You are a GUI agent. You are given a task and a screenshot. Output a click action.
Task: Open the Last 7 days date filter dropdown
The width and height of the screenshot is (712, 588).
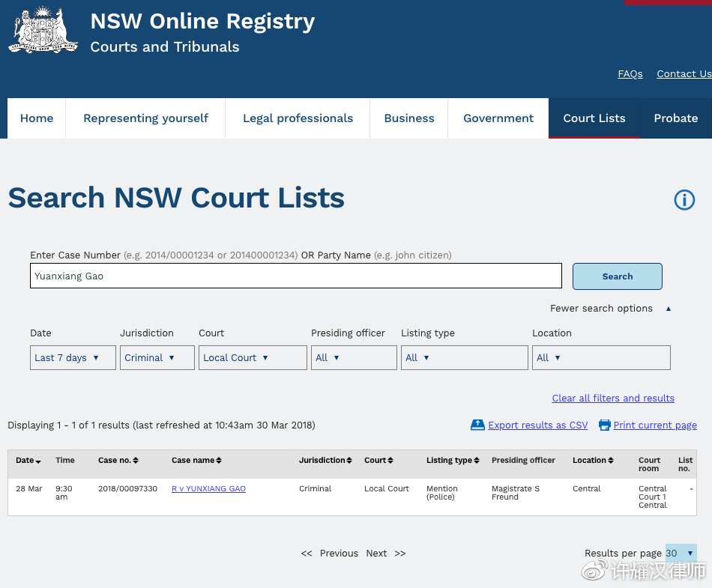pyautogui.click(x=73, y=357)
